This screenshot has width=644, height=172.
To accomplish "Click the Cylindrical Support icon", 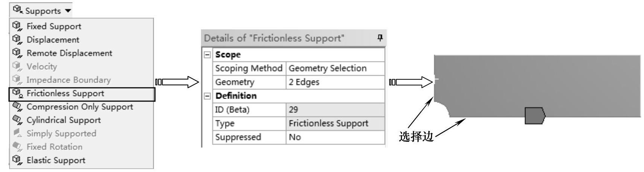I will click(17, 120).
